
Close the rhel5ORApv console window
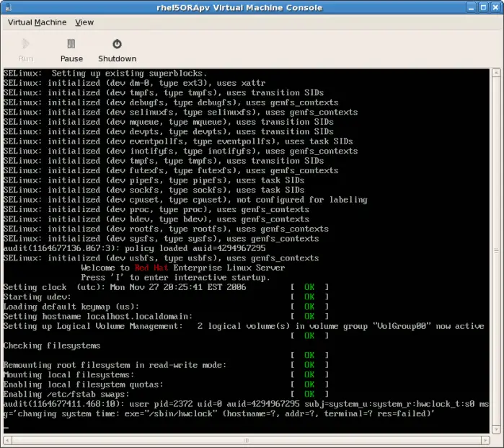point(494,7)
